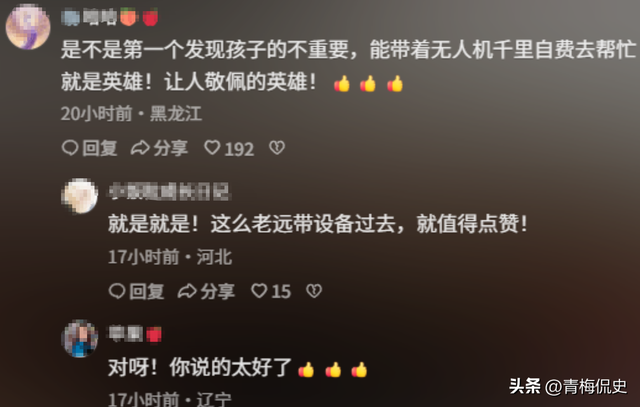Click the 回复 reply bubble on top comment

[89, 148]
